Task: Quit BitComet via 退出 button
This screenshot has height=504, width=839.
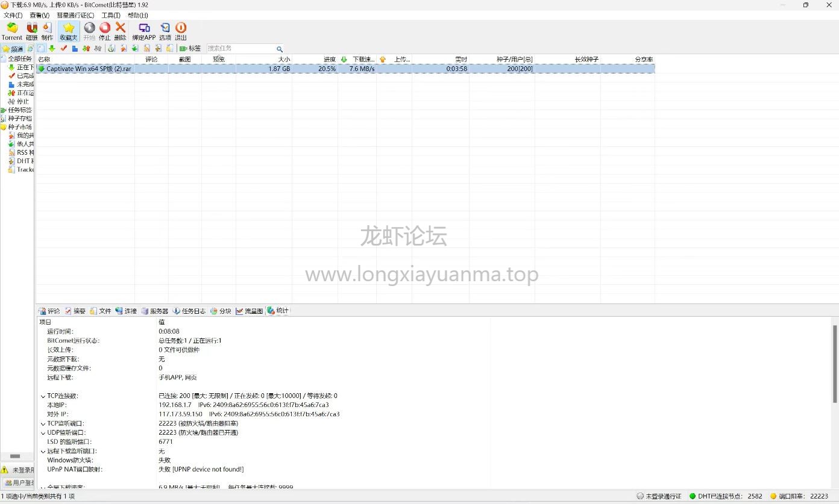Action: pos(181,31)
